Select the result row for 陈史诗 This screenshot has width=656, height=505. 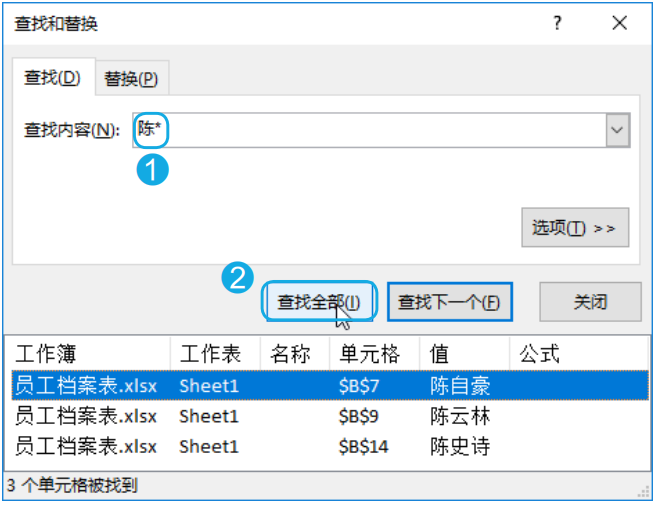click(x=330, y=446)
